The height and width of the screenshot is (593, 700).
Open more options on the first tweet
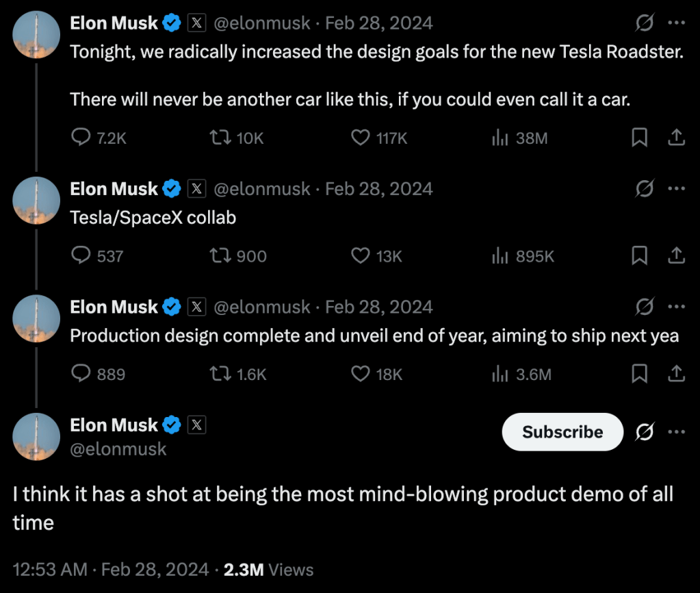(x=676, y=23)
